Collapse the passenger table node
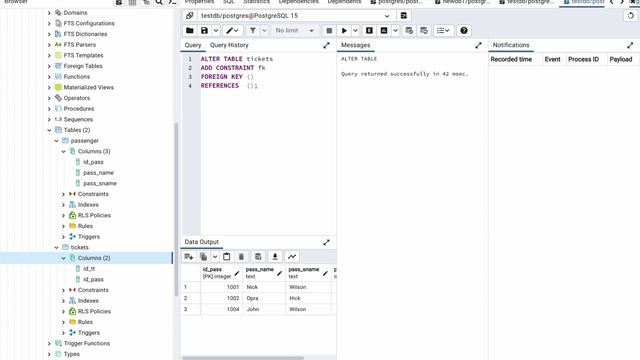The width and height of the screenshot is (640, 360). click(57, 141)
